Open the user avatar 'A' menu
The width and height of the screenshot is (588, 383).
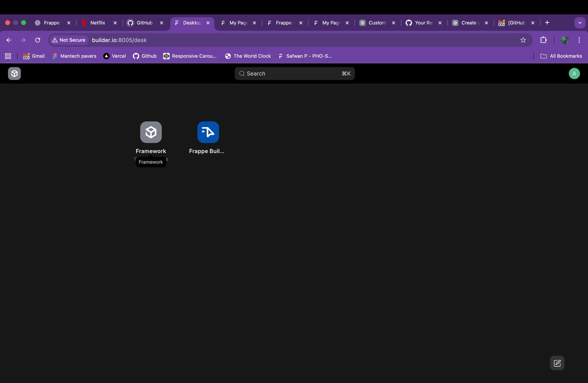point(574,74)
